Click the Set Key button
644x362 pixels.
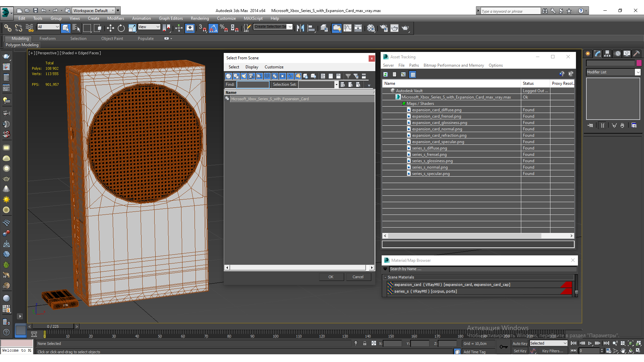tap(520, 351)
